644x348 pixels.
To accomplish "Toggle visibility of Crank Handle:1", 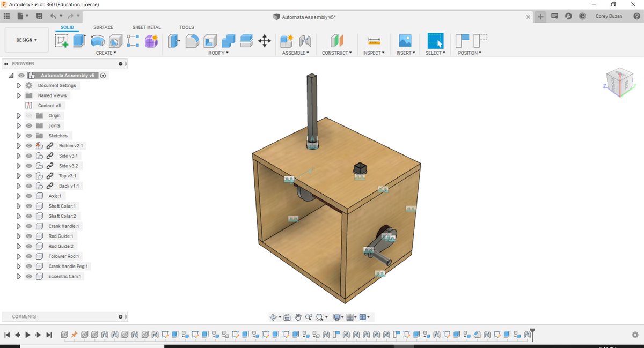I will (x=28, y=226).
